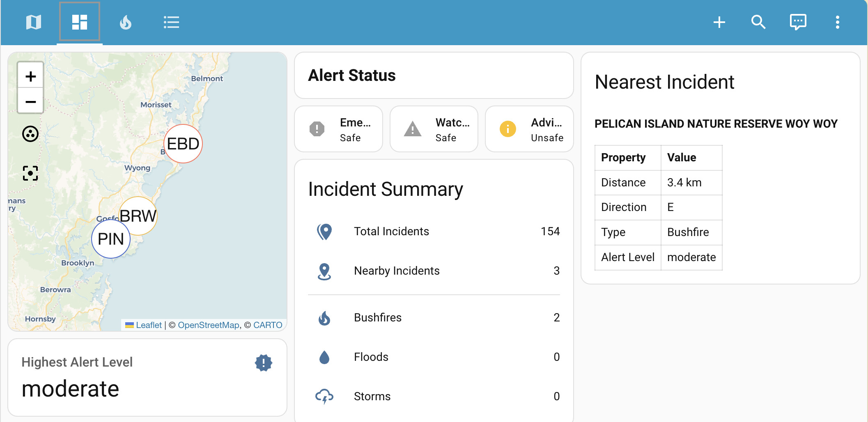Click the plus add icon in header

[x=719, y=22]
